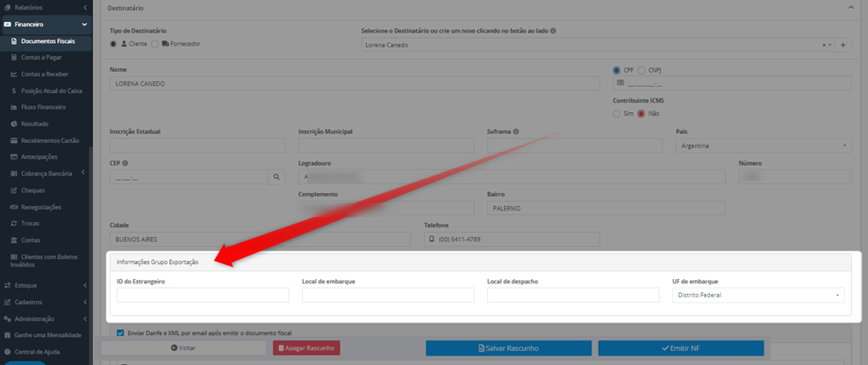Click the plus icon to add new Destinatário
Viewport: 868px width, 365px height.
(843, 45)
